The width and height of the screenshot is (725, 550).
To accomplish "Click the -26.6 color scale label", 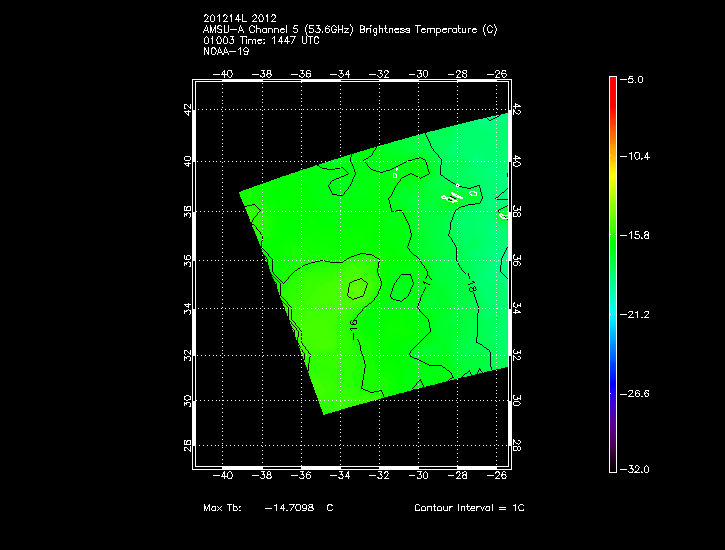I will pos(636,393).
